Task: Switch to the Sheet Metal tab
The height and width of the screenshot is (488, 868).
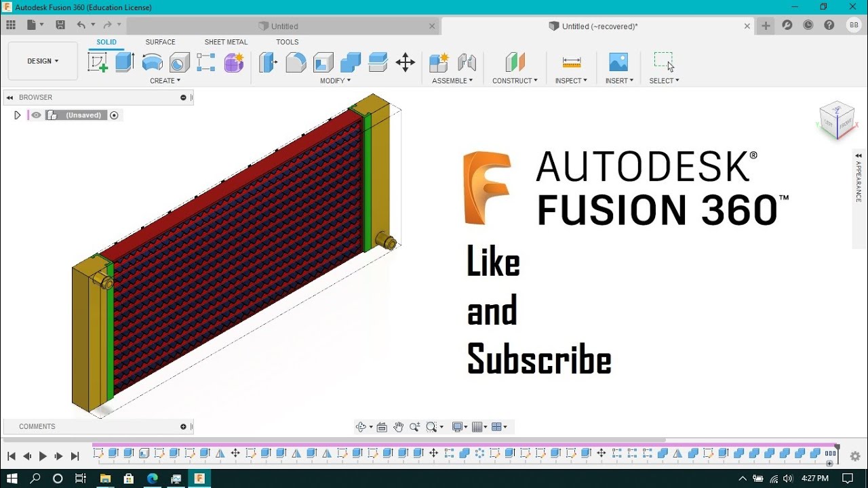Action: coord(226,42)
